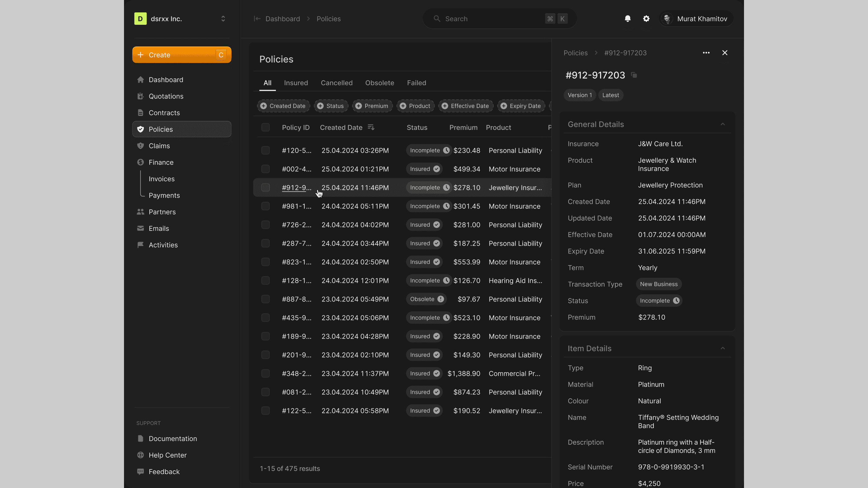
Task: Open Claims from the sidebar
Action: pos(159,146)
